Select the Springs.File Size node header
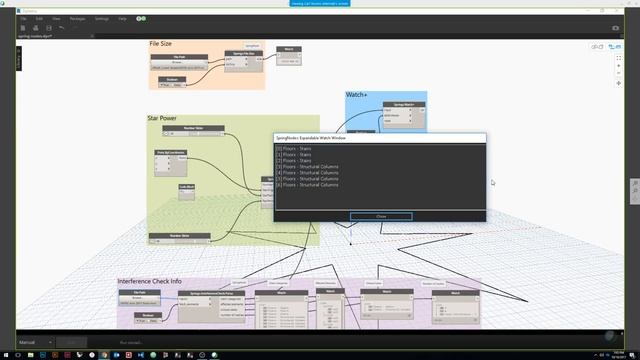 (244, 53)
